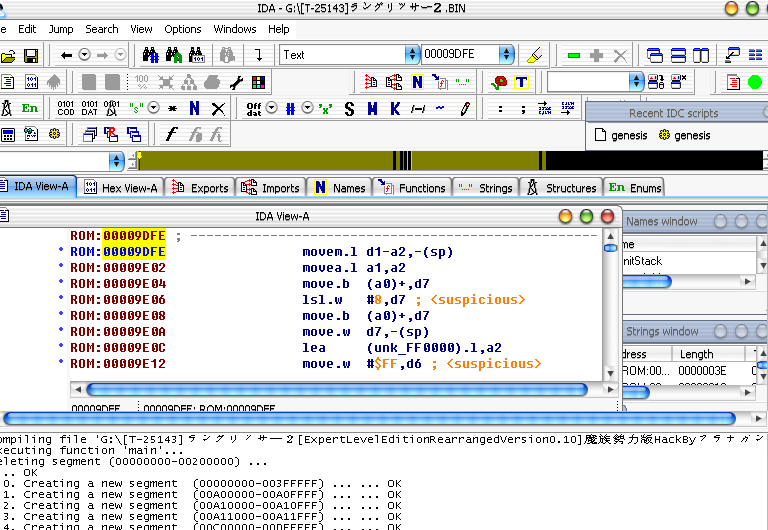Click the yellow-boxed N names icon in toolbar
This screenshot has height=530, width=768.
tap(417, 82)
